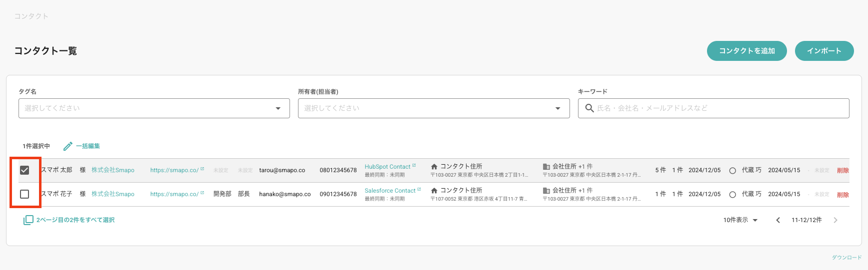
Task: Click home icon in スマホ 花子's contact address
Action: [x=434, y=191]
